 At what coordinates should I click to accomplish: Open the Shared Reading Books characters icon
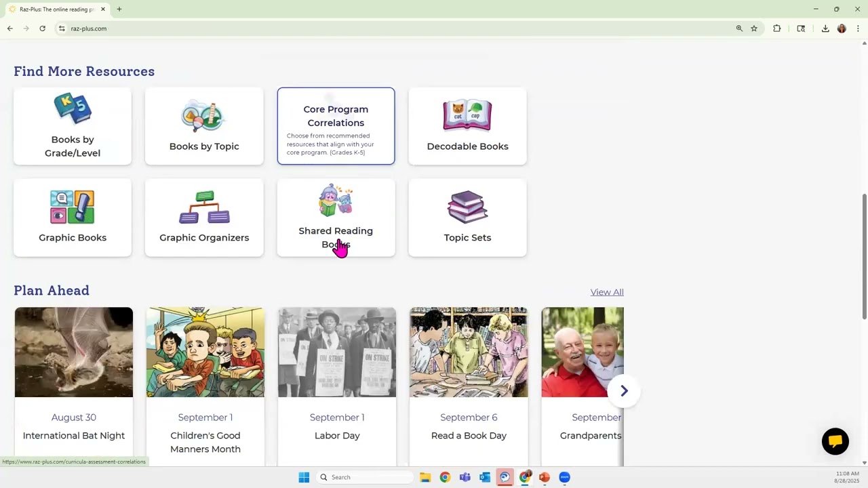coord(336,201)
